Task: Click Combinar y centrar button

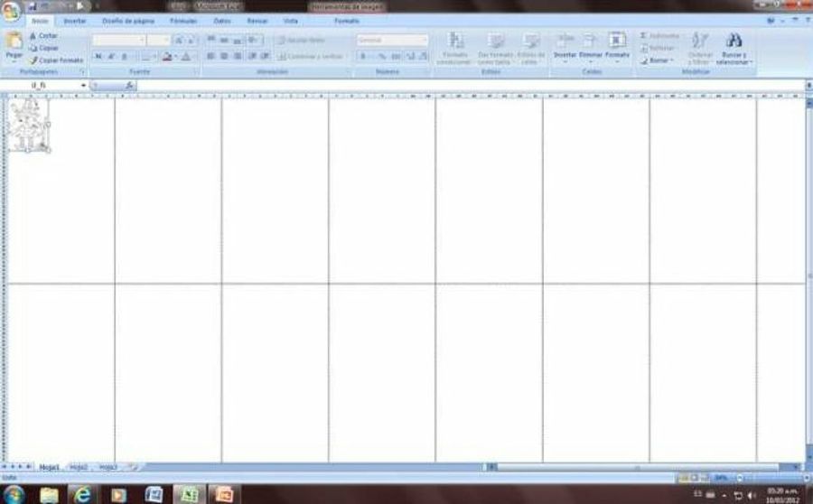Action: point(311,56)
